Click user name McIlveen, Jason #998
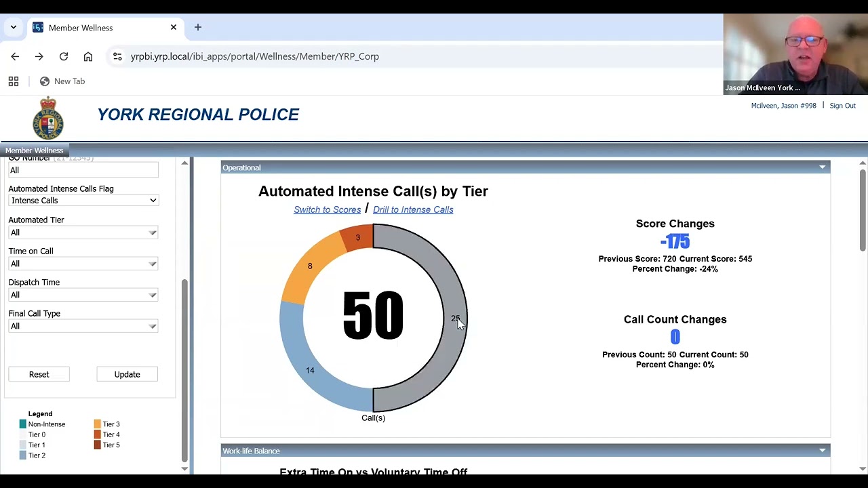868x488 pixels. [783, 106]
